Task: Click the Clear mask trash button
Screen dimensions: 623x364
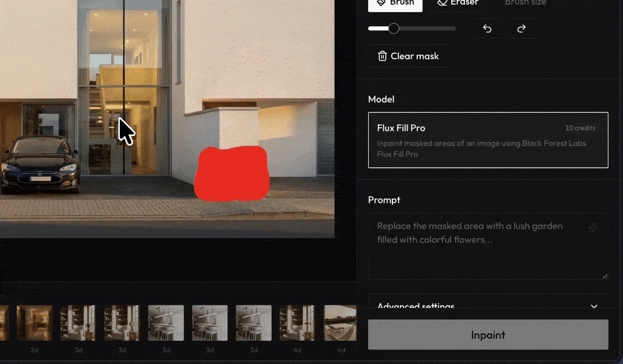Action: click(408, 56)
